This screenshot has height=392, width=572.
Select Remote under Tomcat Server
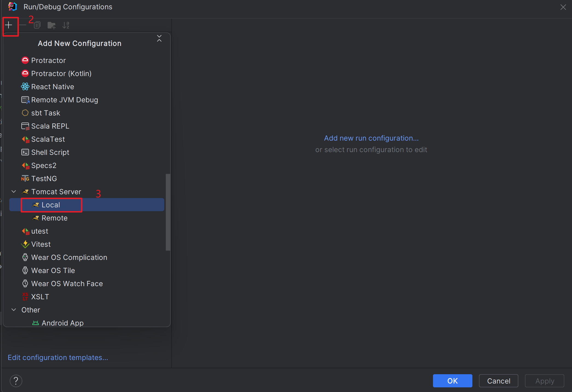click(x=86, y=218)
